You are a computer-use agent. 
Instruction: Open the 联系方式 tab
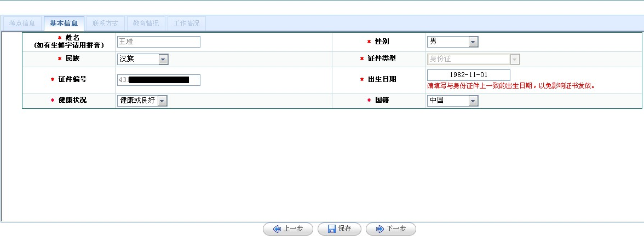click(105, 24)
